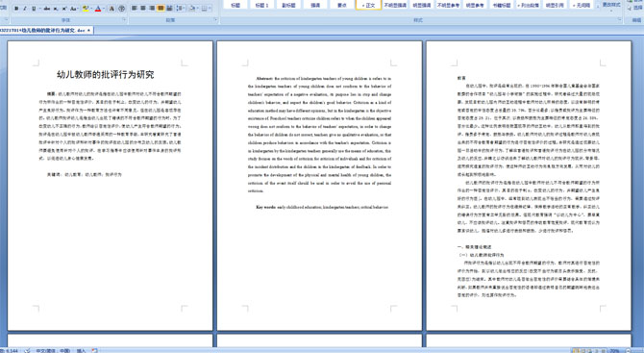Click the Key words line on page two
The image size is (644, 353).
pyautogui.click(x=322, y=207)
